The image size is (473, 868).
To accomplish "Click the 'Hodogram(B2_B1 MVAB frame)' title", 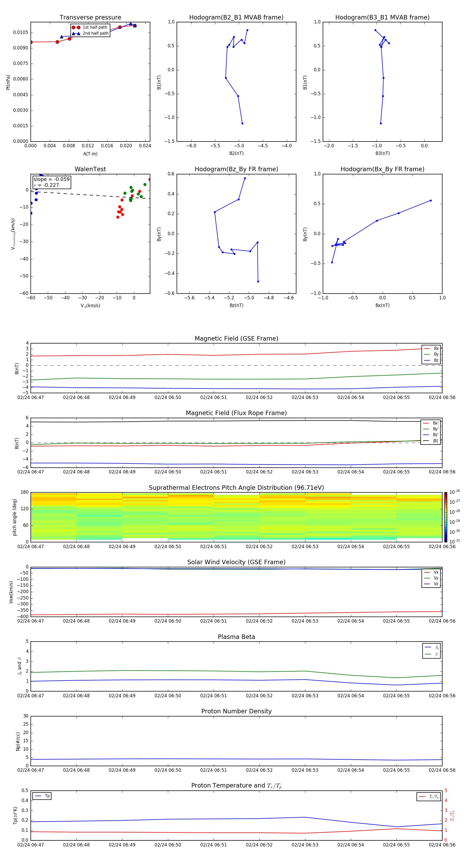I will click(236, 18).
